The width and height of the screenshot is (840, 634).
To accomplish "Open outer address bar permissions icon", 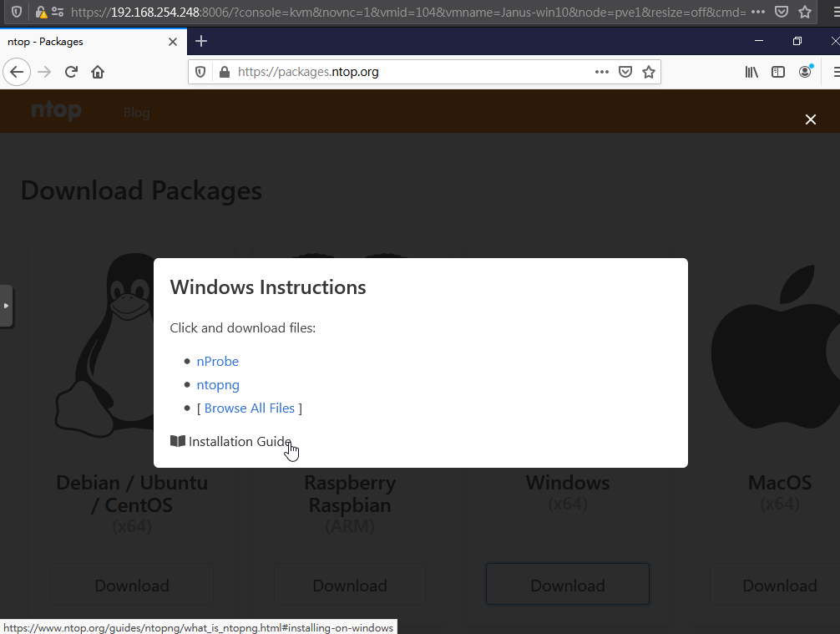I will click(58, 11).
